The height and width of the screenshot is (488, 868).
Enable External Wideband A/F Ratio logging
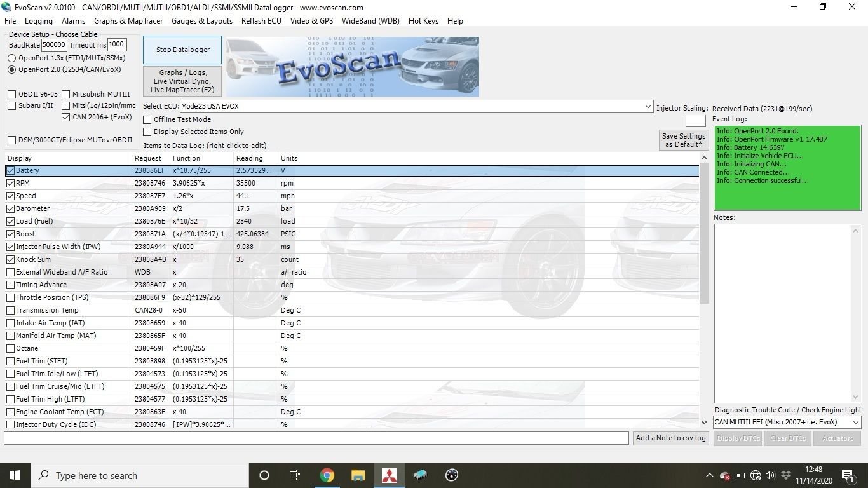coord(11,272)
